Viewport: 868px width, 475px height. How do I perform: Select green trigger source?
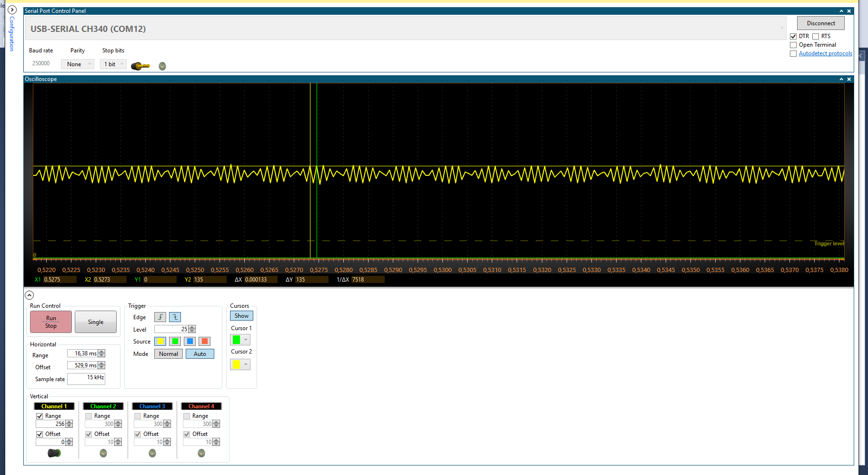coord(175,341)
